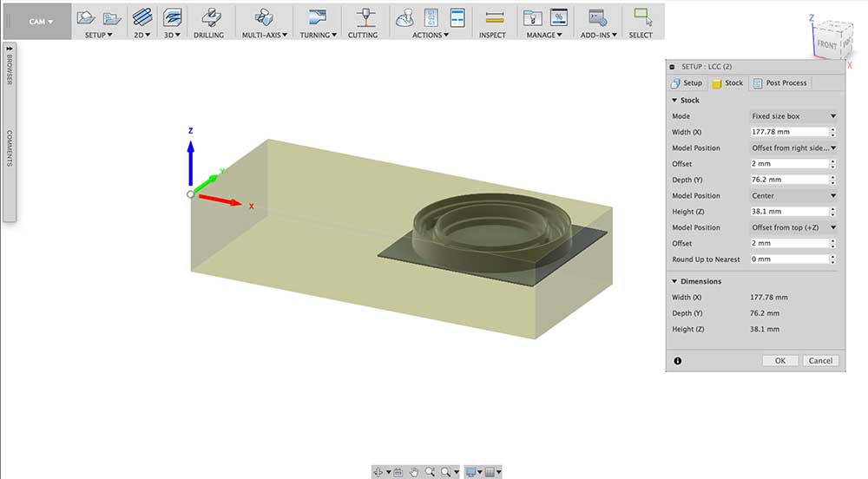
Task: Click OK in the Setup dialog
Action: (x=780, y=361)
